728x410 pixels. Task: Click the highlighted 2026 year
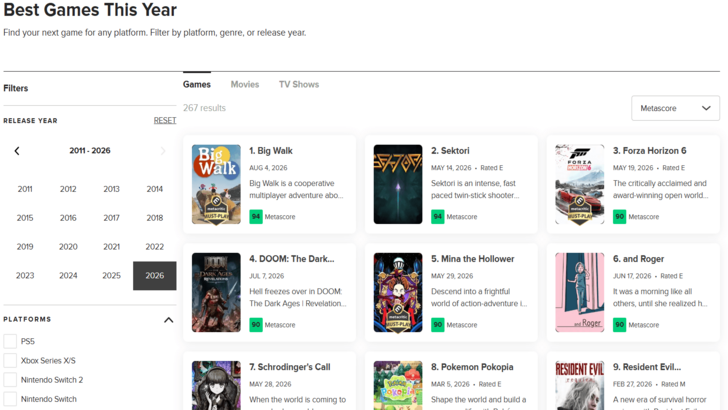pos(155,275)
